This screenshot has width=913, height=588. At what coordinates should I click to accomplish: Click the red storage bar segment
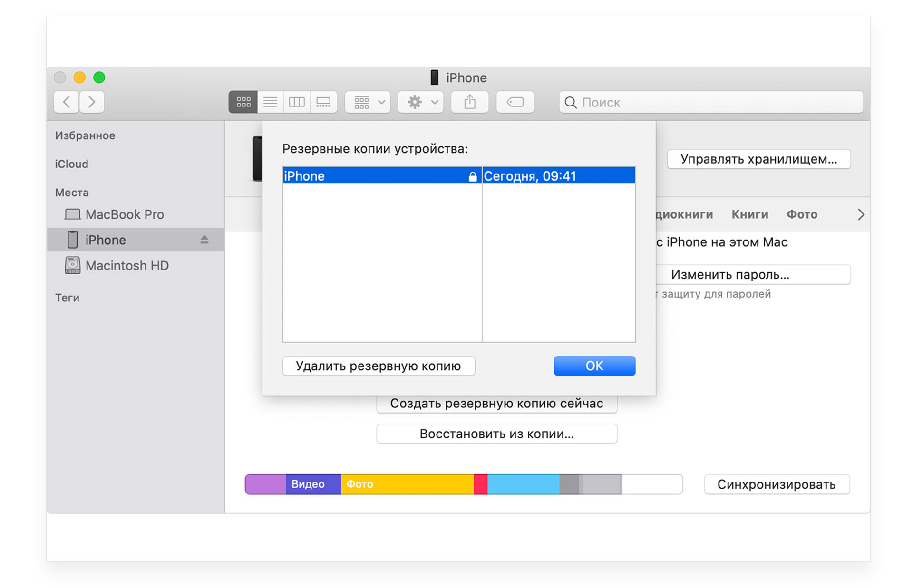coord(480,484)
